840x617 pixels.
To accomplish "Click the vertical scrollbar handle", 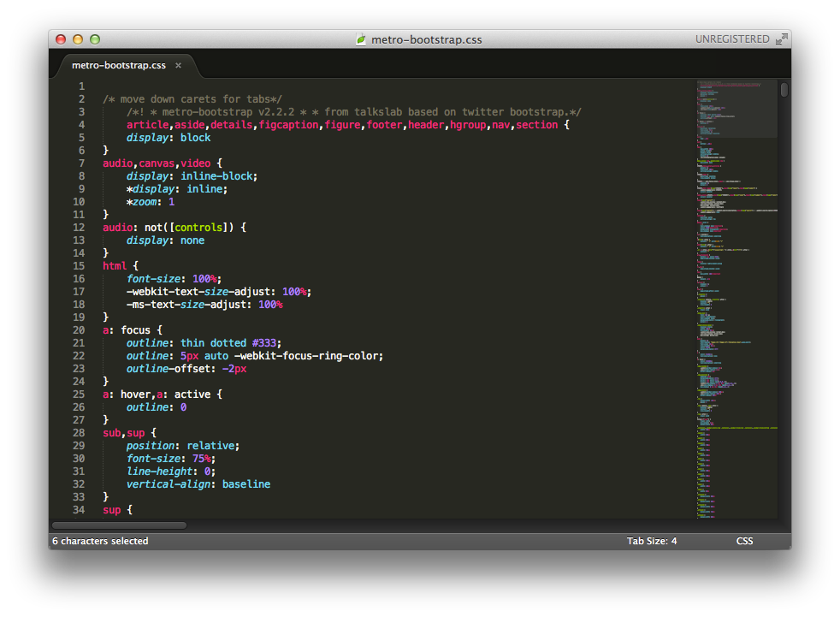I will (x=784, y=90).
